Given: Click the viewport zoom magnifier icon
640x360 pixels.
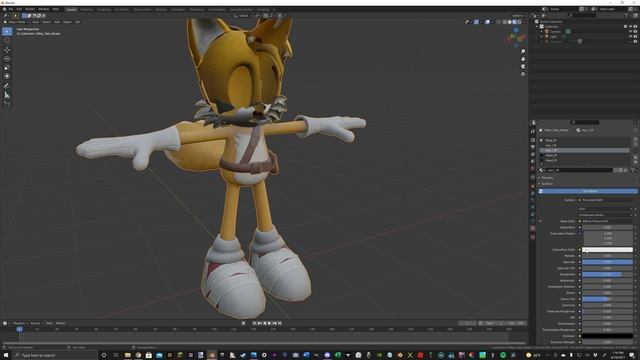Looking at the screenshot, I should click(523, 51).
